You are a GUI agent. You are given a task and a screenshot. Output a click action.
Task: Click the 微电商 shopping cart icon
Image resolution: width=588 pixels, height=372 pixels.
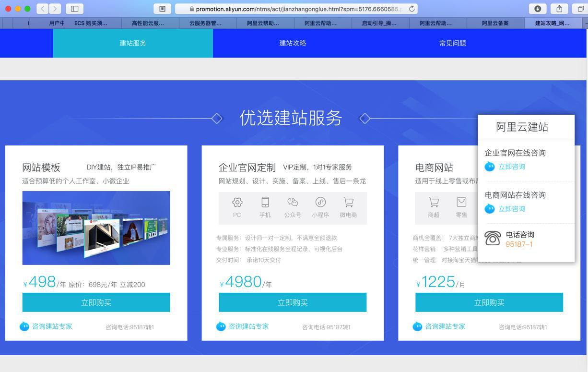(349, 202)
